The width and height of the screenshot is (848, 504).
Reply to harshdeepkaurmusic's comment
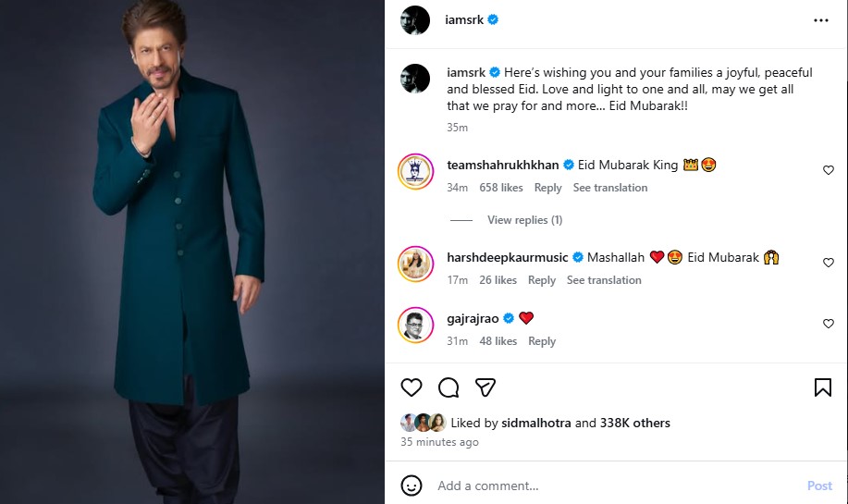coord(542,280)
